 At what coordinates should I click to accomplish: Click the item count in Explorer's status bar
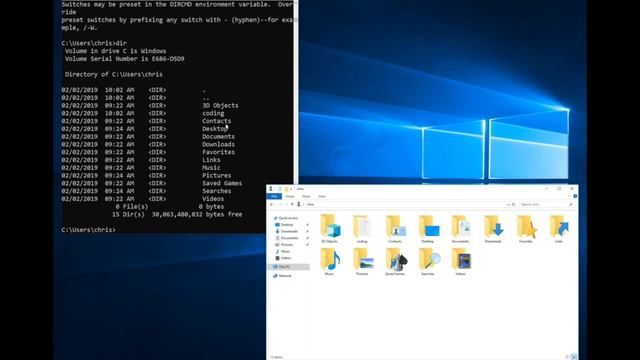[x=277, y=357]
